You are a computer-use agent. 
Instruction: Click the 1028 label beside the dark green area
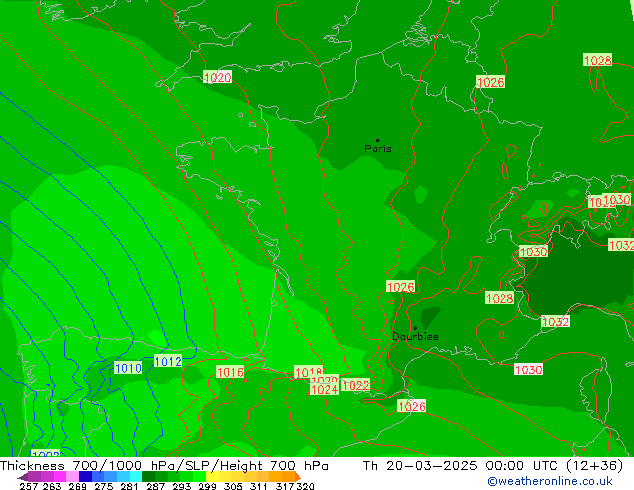click(x=499, y=298)
